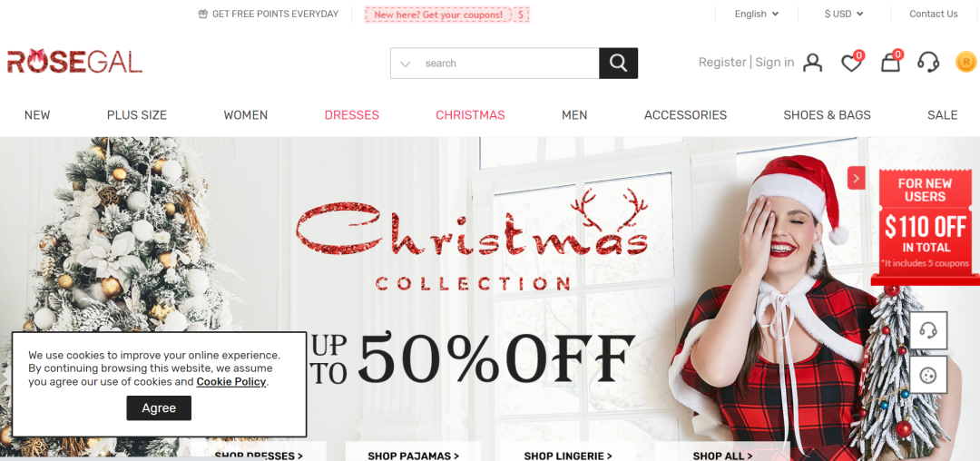
Task: Go to the next banner slide arrow
Action: pyautogui.click(x=857, y=178)
